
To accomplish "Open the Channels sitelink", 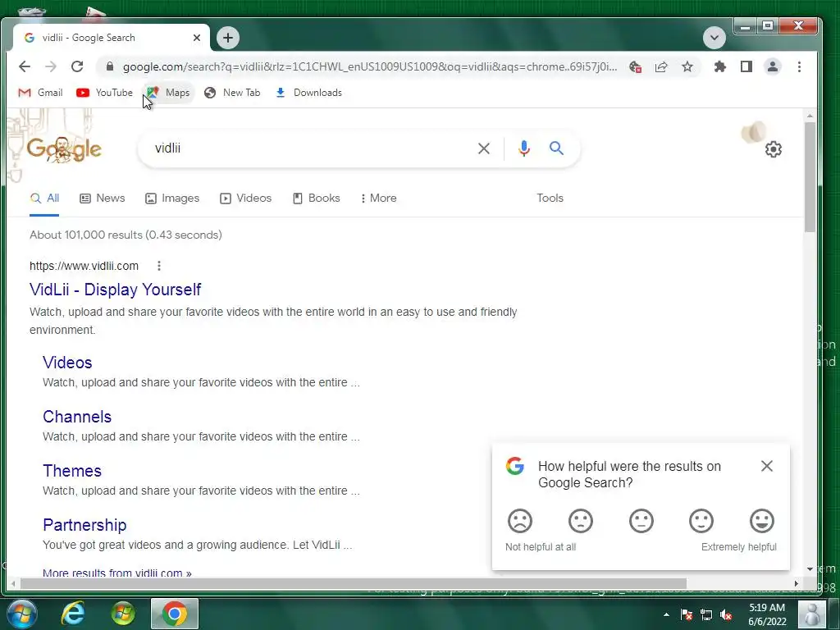I will (x=77, y=417).
